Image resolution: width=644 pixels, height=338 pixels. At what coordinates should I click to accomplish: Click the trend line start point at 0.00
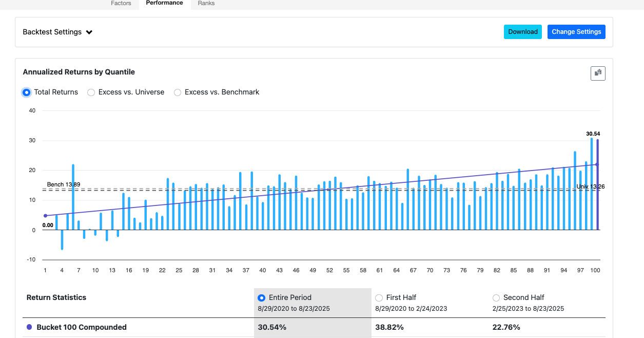[45, 216]
